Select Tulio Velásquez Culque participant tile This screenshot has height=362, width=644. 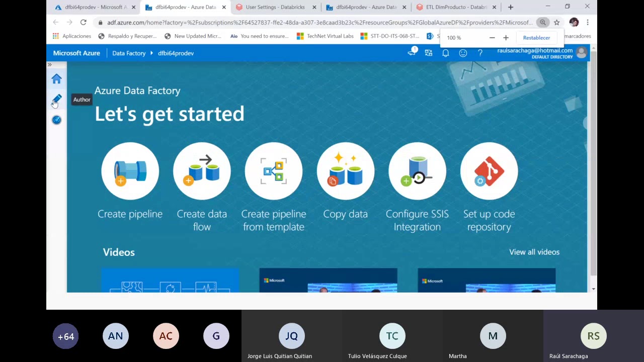[392, 336]
